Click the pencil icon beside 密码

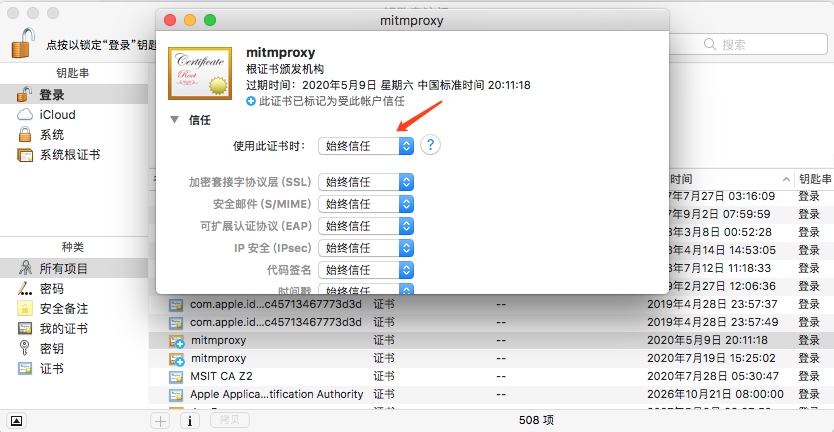24,288
